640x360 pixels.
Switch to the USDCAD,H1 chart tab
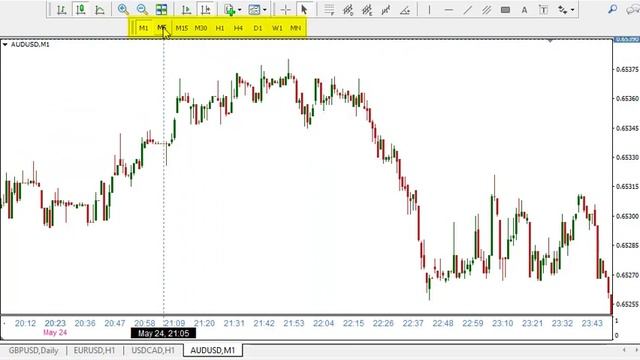(x=153, y=350)
